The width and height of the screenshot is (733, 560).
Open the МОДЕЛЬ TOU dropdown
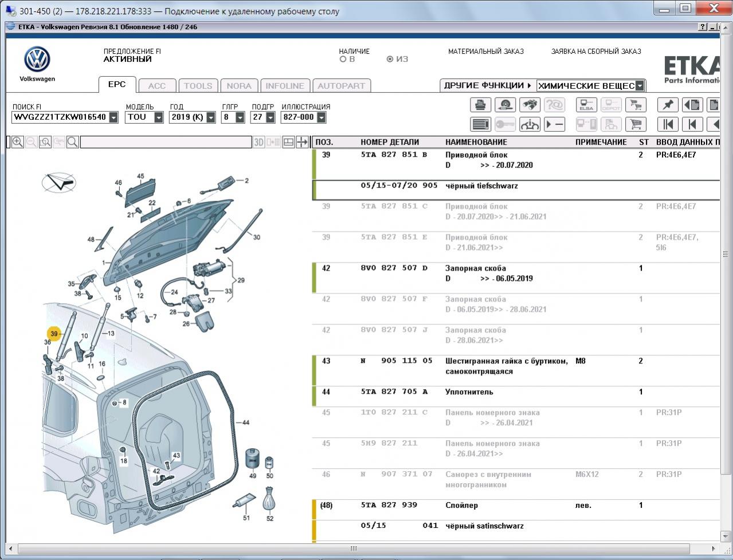click(x=159, y=118)
